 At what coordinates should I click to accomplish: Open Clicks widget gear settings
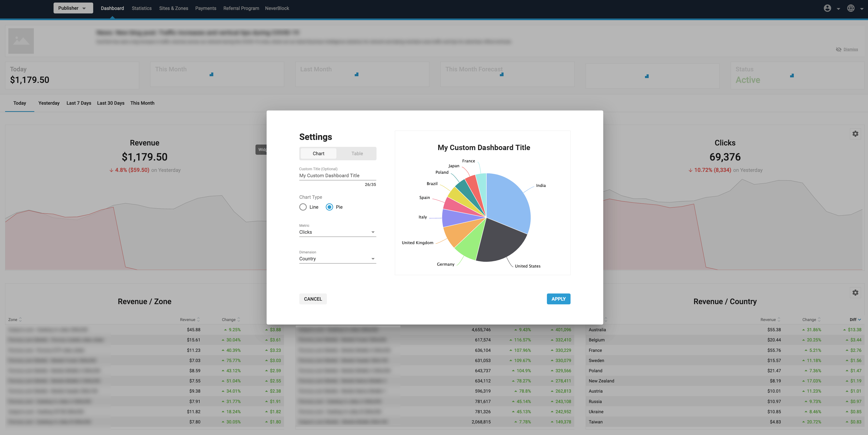[x=855, y=134]
